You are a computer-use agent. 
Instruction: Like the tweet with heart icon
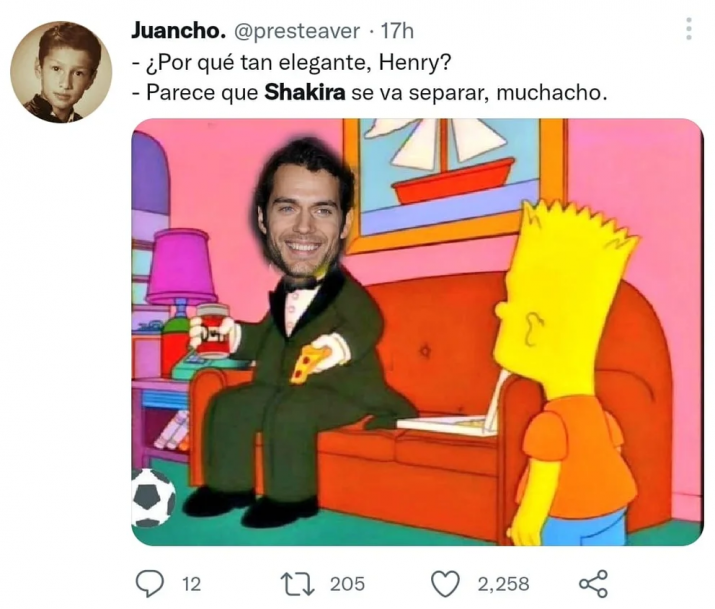[445, 584]
